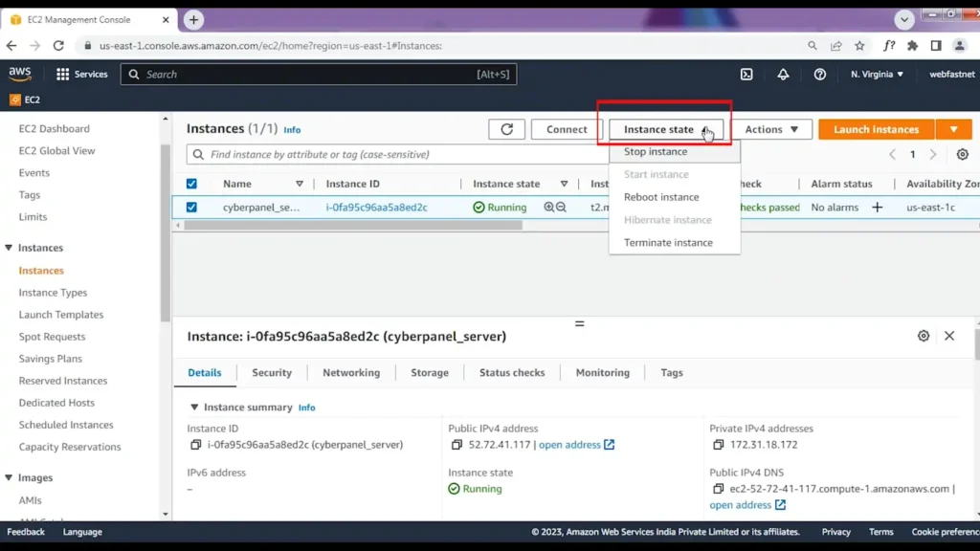The height and width of the screenshot is (551, 980).
Task: Click the AWS logo home icon
Action: (x=20, y=75)
